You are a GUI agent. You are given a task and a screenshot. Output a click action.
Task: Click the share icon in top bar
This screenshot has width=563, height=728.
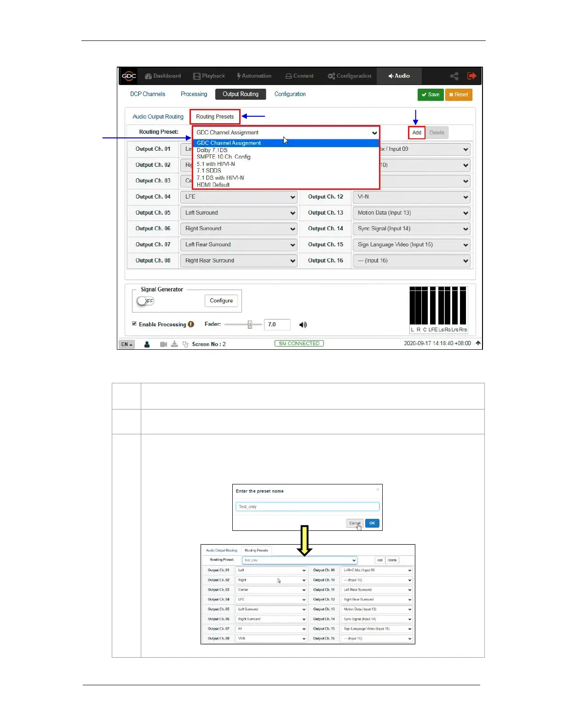(454, 76)
